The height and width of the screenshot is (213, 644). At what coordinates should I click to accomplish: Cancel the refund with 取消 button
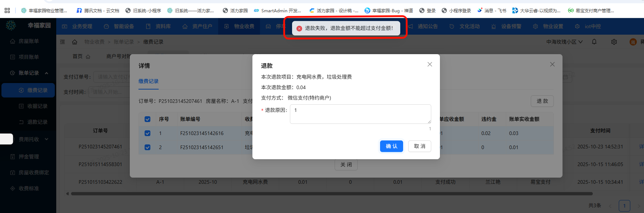pos(420,146)
